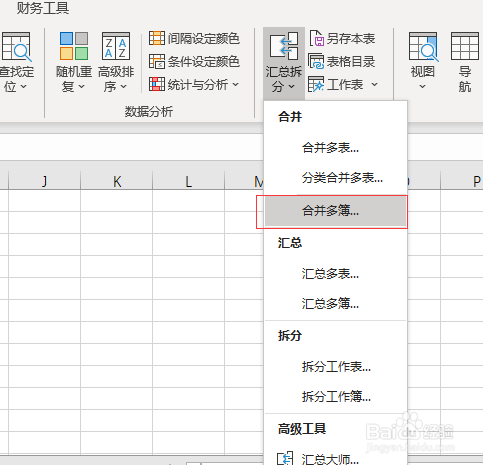Expand the 工作表 dropdown arrow

tap(374, 84)
